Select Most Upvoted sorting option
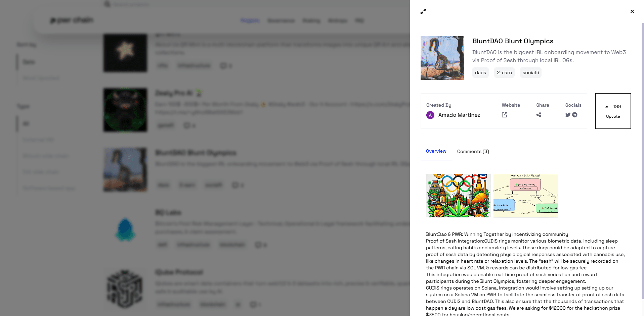644x316 pixels. 40,78
